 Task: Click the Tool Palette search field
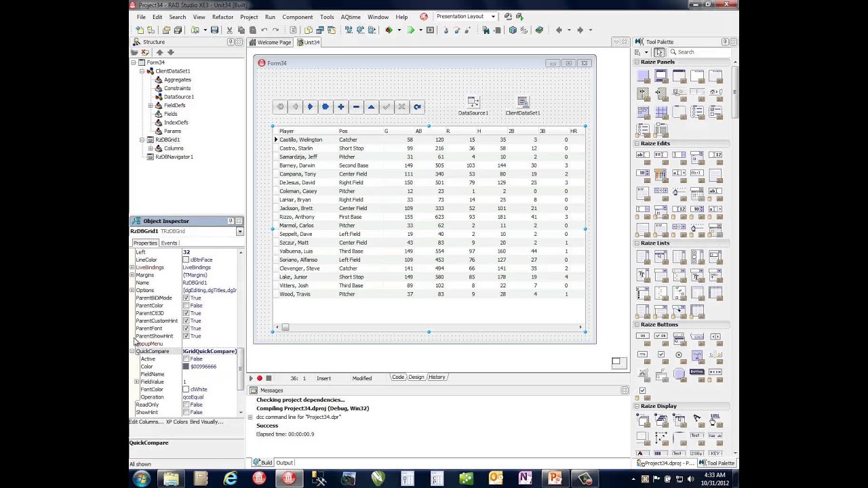point(700,52)
